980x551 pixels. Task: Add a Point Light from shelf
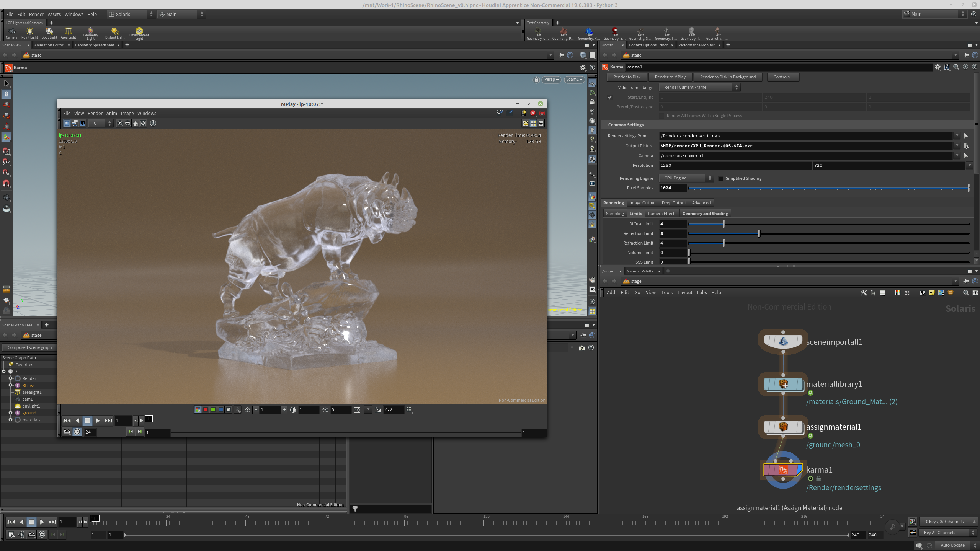(29, 33)
